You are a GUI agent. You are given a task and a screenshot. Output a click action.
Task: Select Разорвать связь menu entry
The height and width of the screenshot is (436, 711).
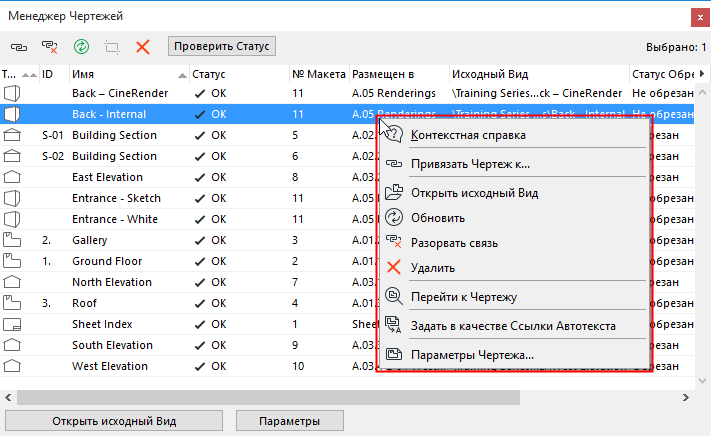point(454,243)
